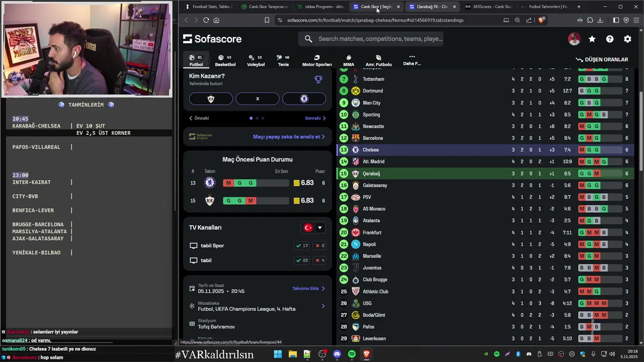Click the Barcelona team logo

pos(356,138)
